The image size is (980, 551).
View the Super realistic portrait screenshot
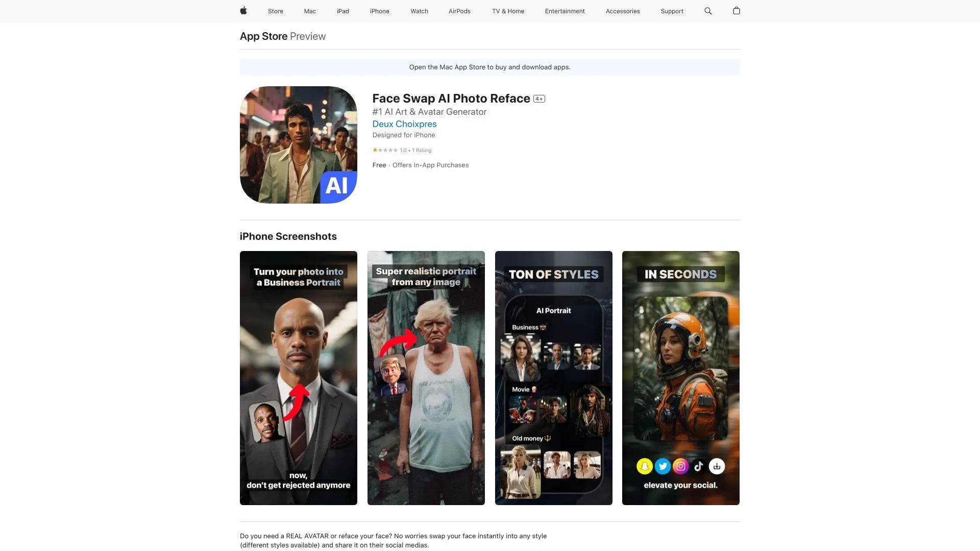point(426,378)
